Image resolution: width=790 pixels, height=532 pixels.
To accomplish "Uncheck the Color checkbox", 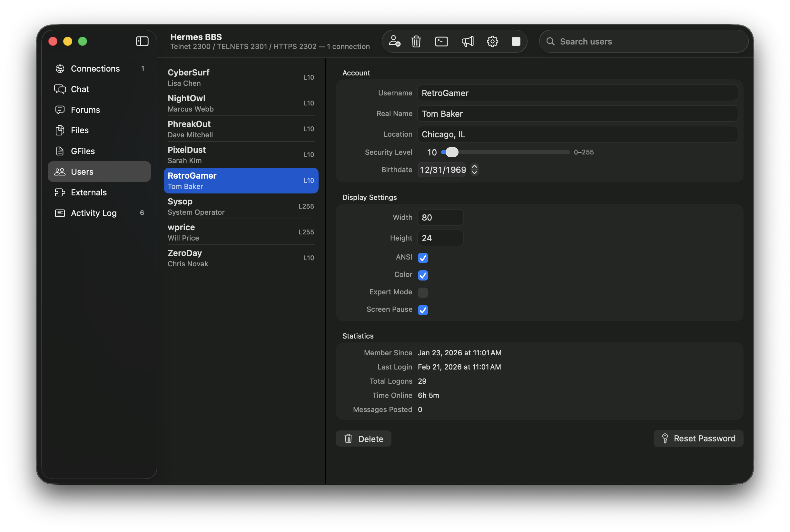I will pos(423,275).
